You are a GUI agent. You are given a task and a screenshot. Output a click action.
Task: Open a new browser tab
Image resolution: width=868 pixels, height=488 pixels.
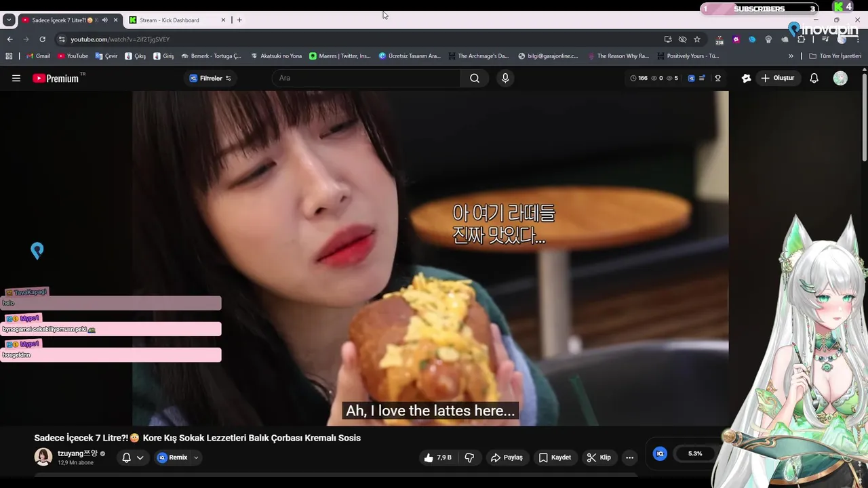click(x=239, y=20)
